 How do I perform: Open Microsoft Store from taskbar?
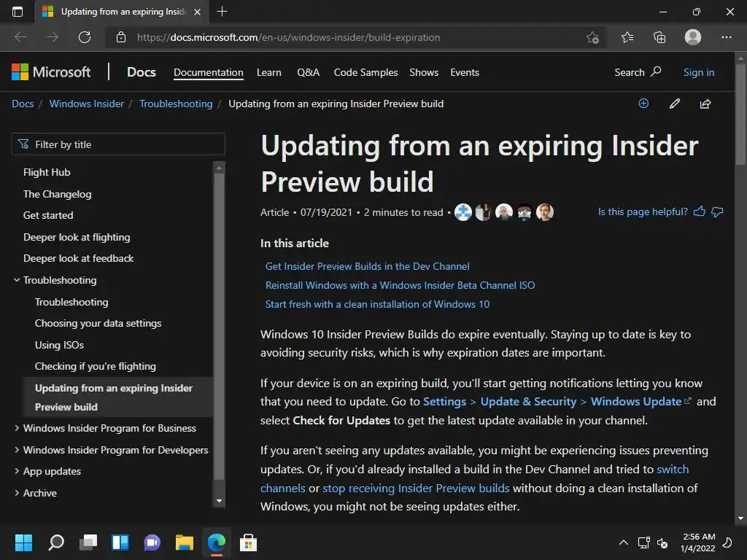248,542
